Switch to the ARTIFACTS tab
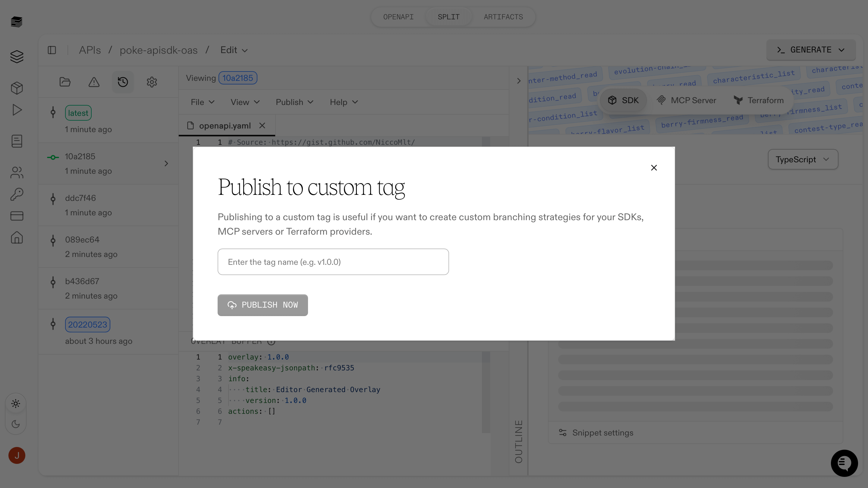 pos(503,17)
